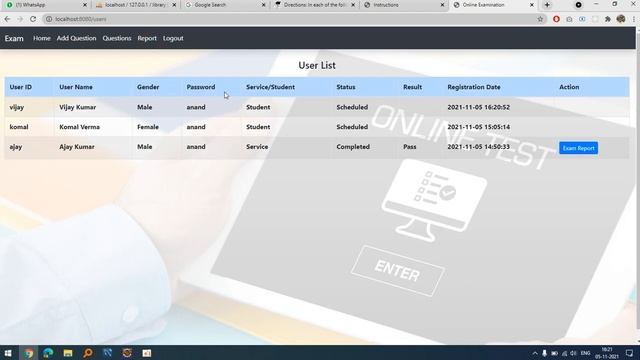Open the Questions nav link
Viewport: 640px width, 360px height.
point(117,38)
